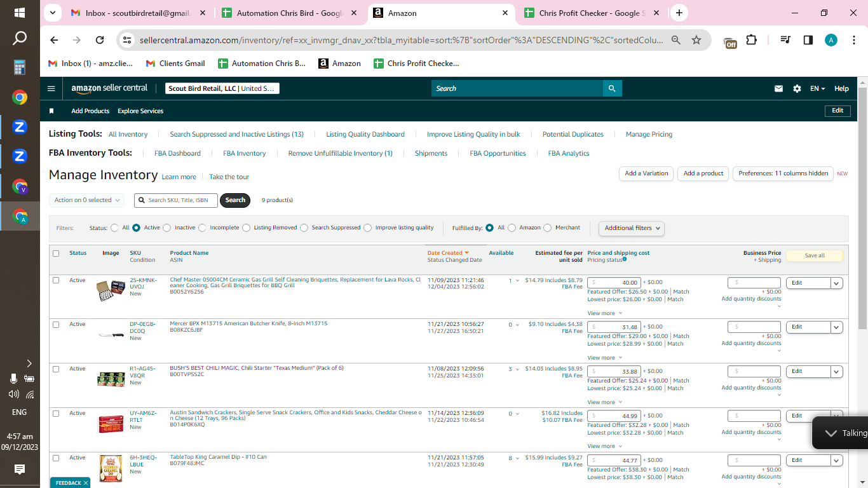
Task: Open the Action on 0 selected dropdown
Action: tap(86, 200)
